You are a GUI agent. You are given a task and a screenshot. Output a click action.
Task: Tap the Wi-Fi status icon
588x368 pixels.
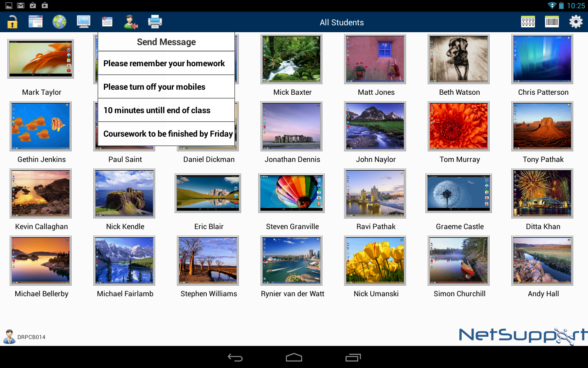click(x=552, y=6)
